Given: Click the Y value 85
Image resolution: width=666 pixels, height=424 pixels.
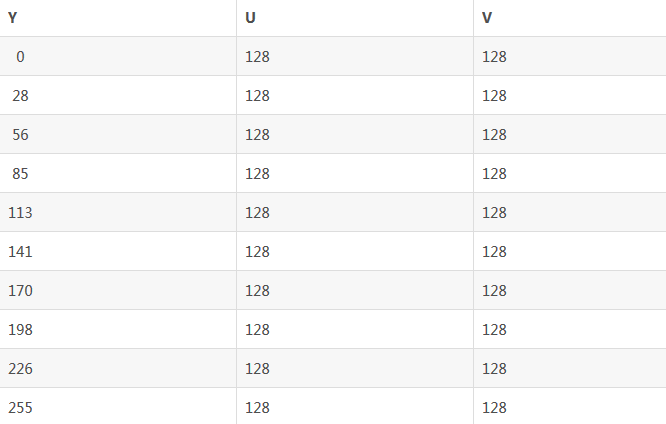Looking at the screenshot, I should [x=20, y=174].
